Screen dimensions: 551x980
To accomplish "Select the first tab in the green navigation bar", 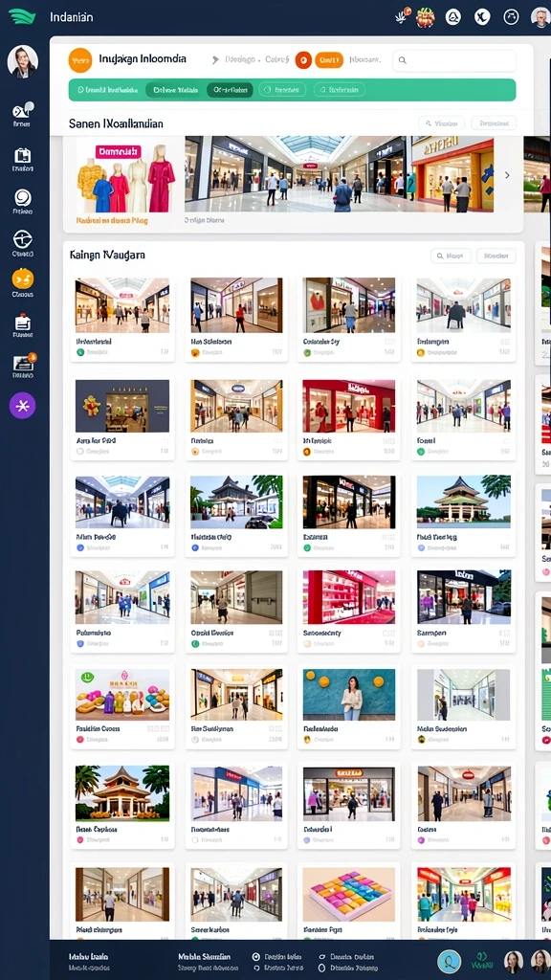I will (x=107, y=90).
